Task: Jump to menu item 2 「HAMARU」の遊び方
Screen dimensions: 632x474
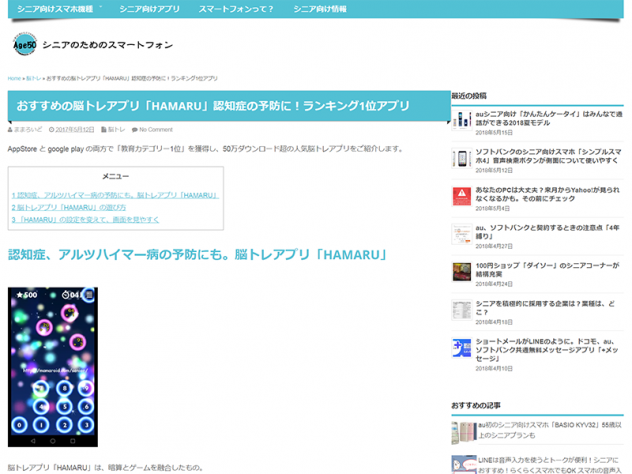Action: 69,207
